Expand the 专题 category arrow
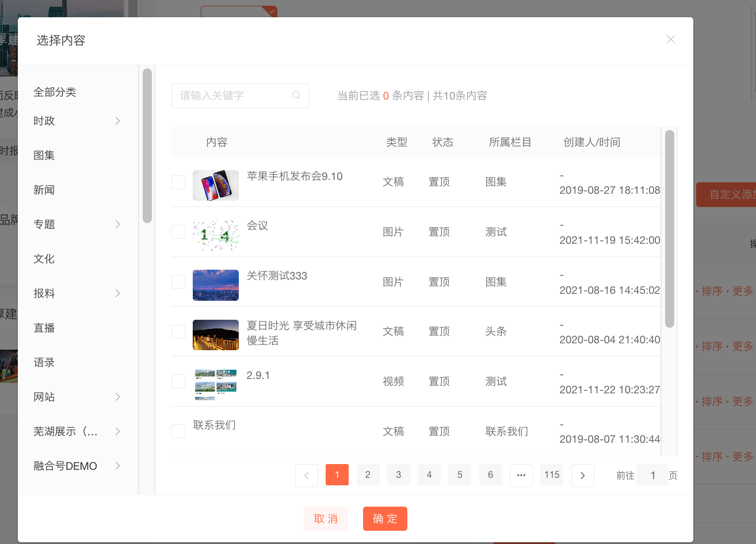Viewport: 756px width, 544px height. 117,224
